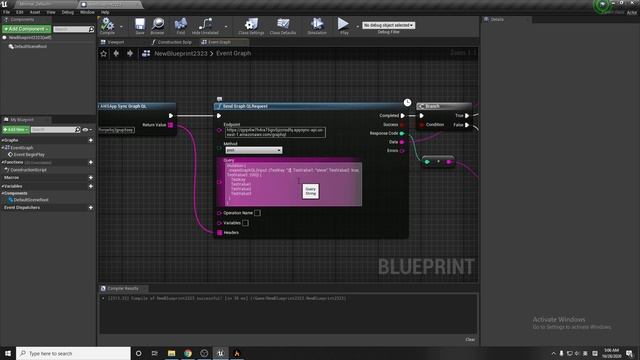Add a new Graph with plus icon
The image size is (640, 360).
click(91, 140)
